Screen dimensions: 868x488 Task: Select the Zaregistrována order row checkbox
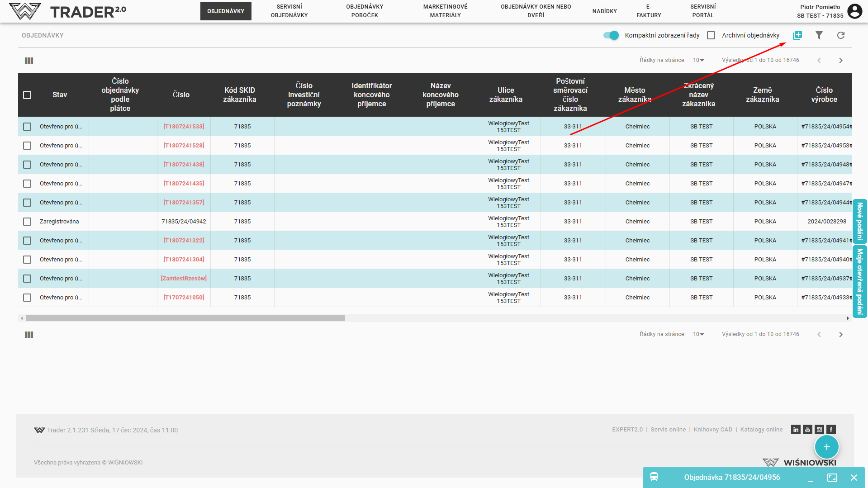(27, 222)
